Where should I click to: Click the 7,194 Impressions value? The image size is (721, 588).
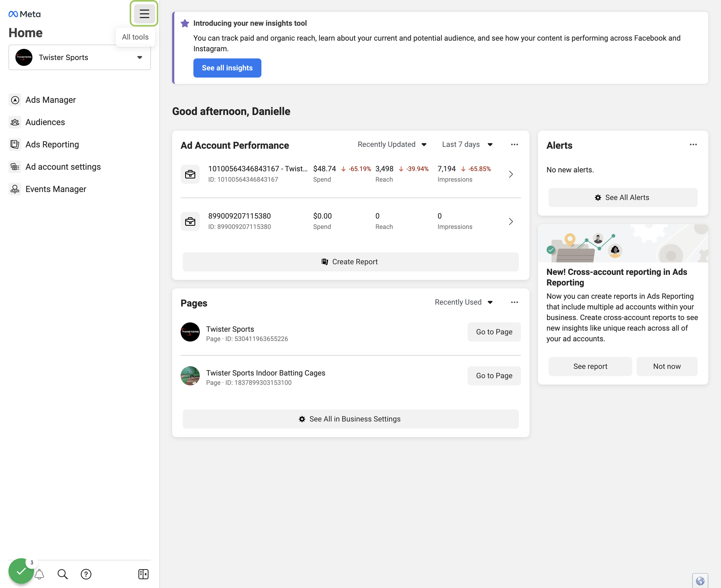click(446, 169)
